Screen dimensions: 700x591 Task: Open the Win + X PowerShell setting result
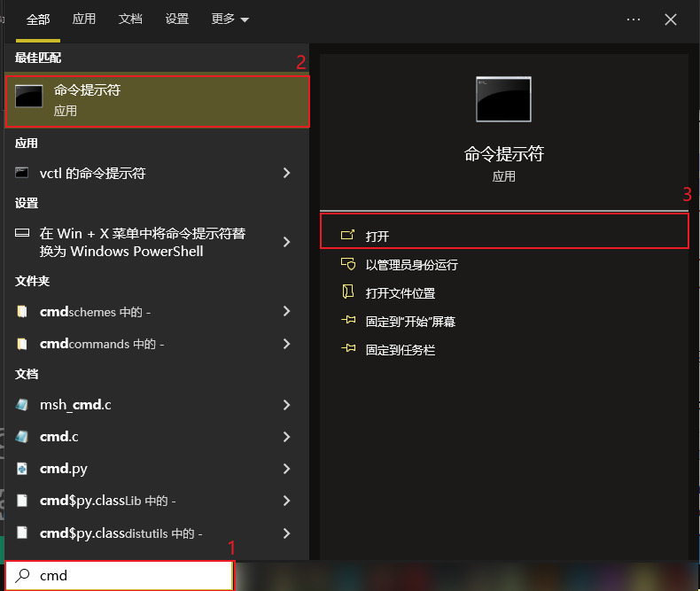tap(142, 242)
